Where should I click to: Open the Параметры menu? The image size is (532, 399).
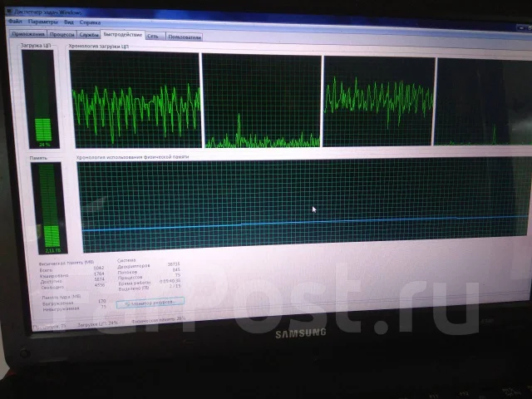coord(42,22)
